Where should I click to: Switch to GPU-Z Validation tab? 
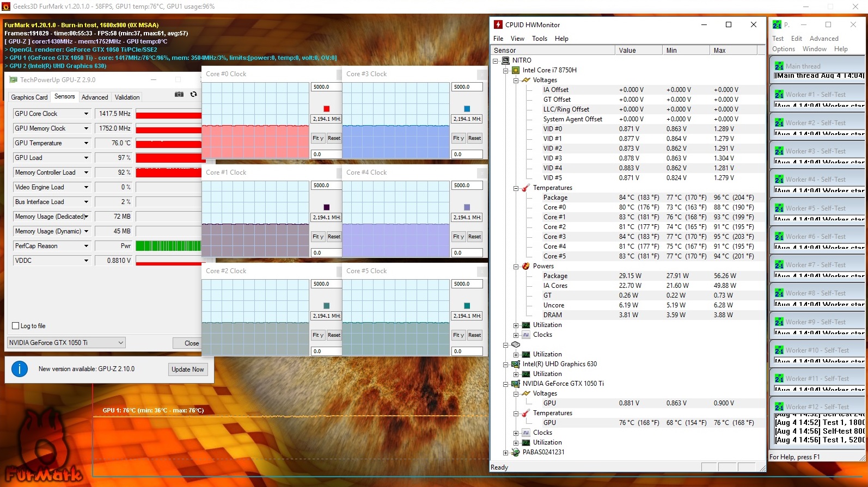127,97
